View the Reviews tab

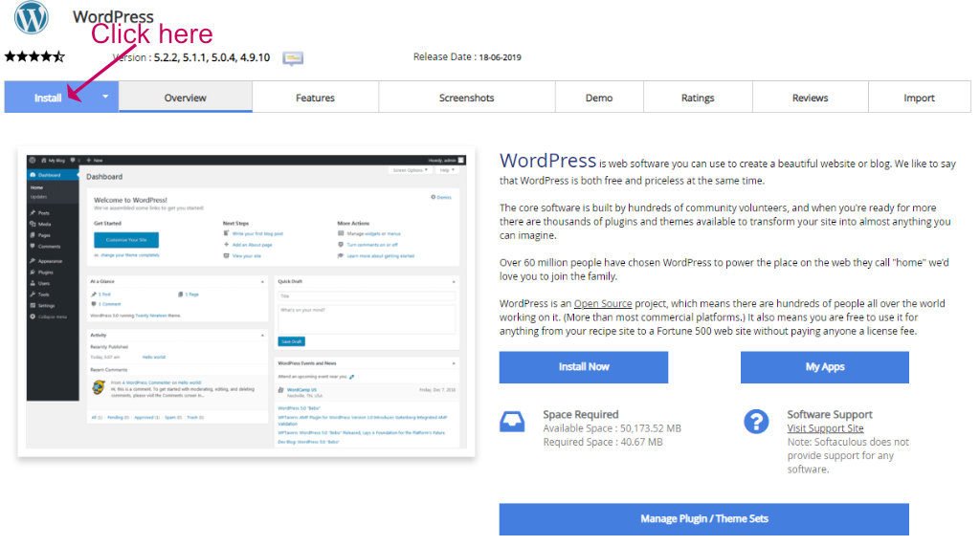pyautogui.click(x=810, y=98)
